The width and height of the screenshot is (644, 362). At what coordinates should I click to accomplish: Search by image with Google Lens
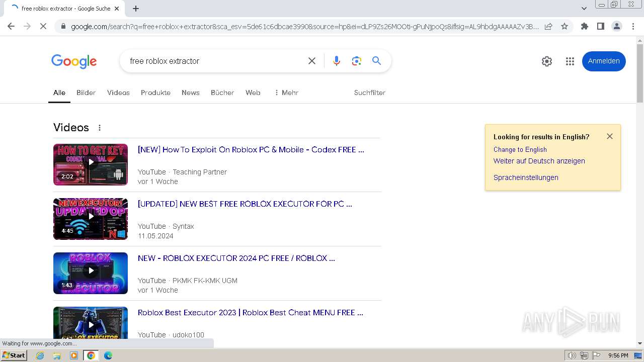(357, 61)
